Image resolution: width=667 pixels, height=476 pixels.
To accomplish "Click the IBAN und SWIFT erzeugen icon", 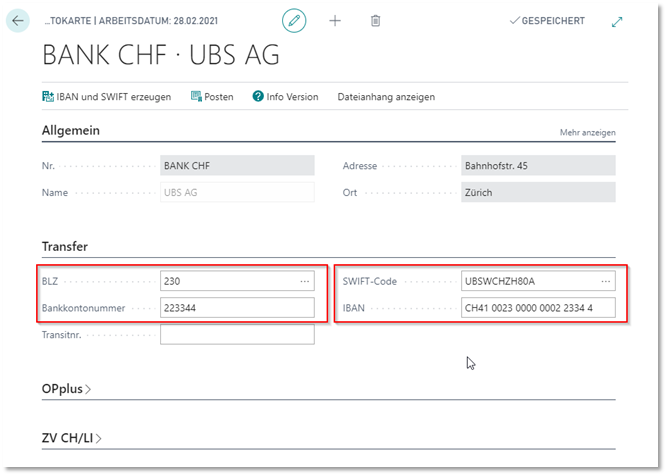I will [48, 97].
